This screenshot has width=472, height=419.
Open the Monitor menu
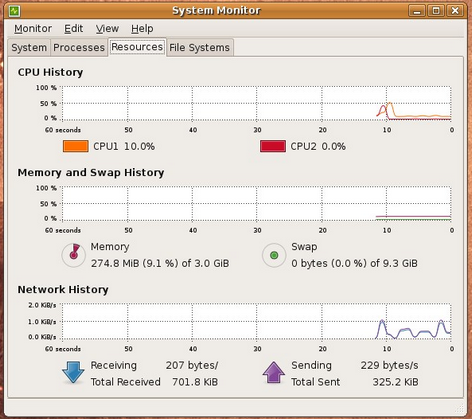coord(33,29)
